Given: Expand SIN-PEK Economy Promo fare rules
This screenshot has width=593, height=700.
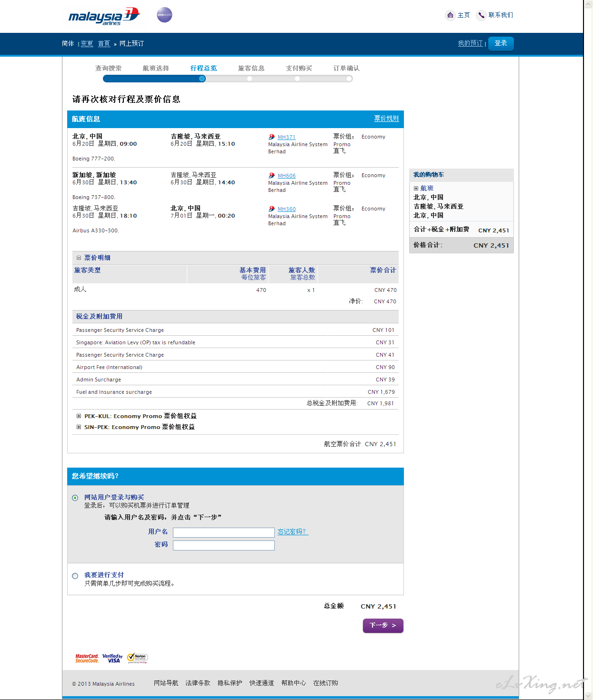Looking at the screenshot, I should (79, 427).
